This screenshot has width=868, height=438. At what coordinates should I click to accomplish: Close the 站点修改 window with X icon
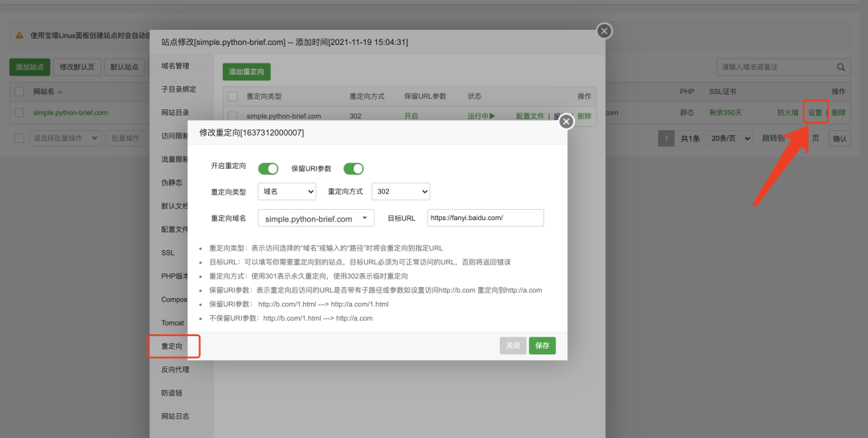[604, 31]
